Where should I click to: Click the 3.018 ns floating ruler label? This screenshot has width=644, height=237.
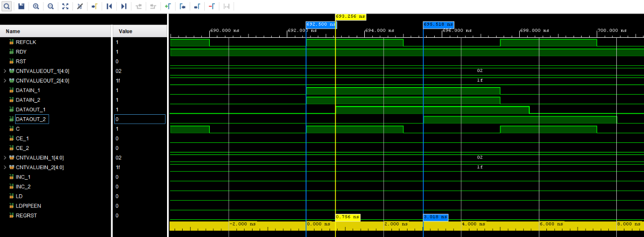pos(436,217)
